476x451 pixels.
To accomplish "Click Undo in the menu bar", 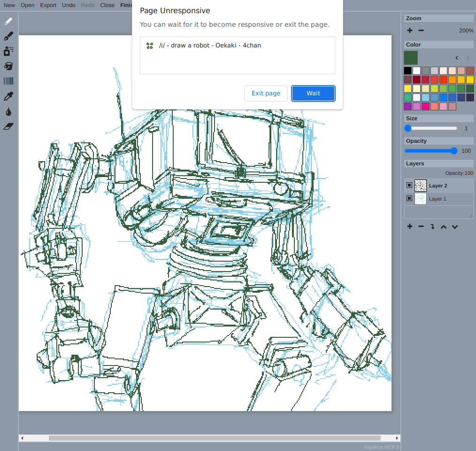I will (x=69, y=5).
